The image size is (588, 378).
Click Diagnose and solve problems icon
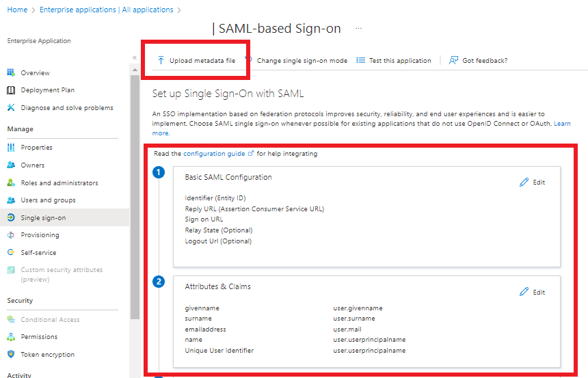(11, 107)
